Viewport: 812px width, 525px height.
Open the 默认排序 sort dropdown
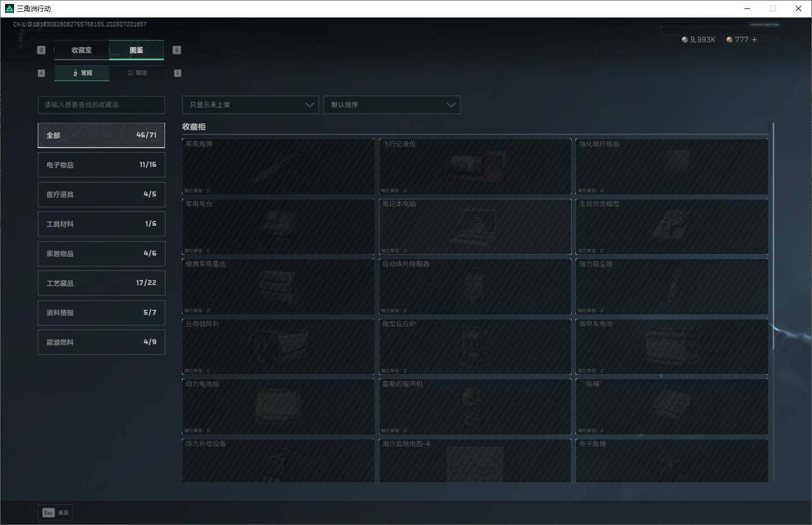(x=392, y=105)
